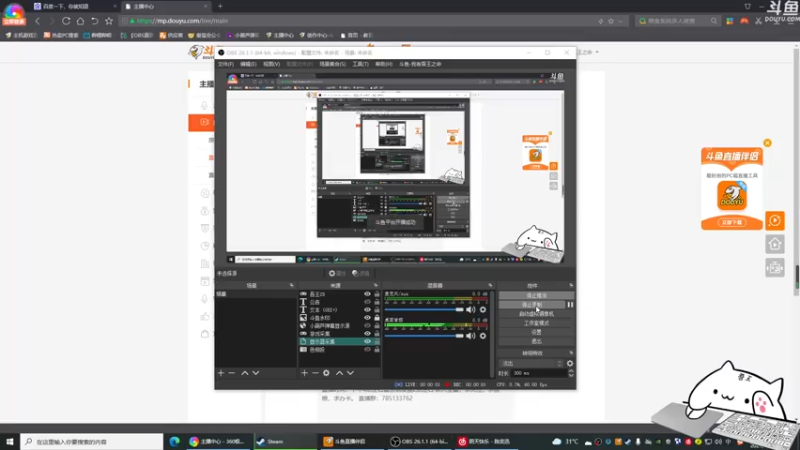Image resolution: width=800 pixels, height=450 pixels.
Task: Click 工作室模式 button
Action: coord(536,323)
